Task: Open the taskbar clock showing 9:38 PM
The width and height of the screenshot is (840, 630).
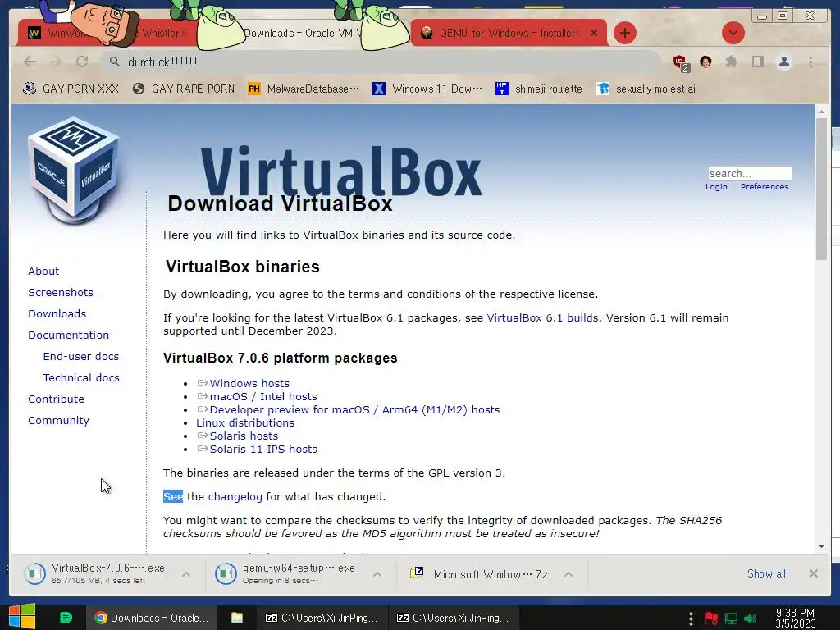Action: [x=795, y=619]
